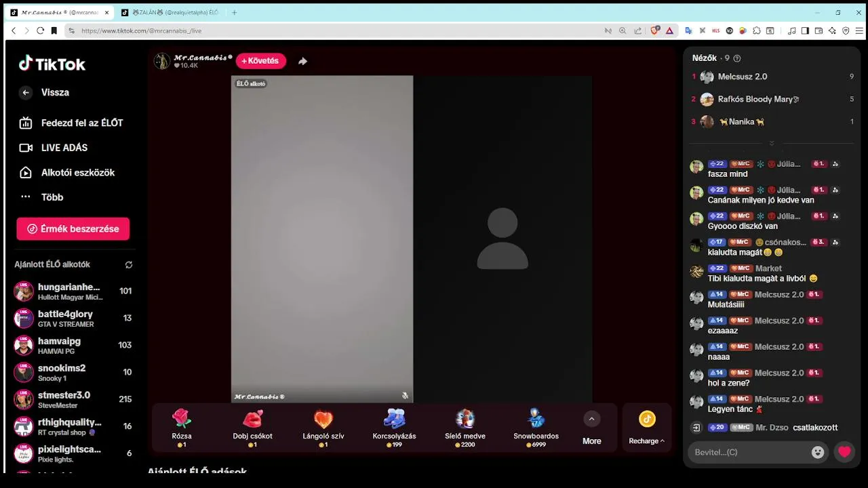The width and height of the screenshot is (868, 488).
Task: Open the Brave Wallet icon
Action: [818, 30]
